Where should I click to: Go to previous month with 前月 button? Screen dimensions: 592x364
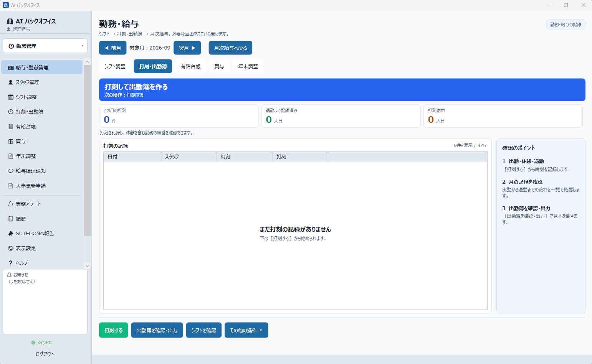pos(113,48)
